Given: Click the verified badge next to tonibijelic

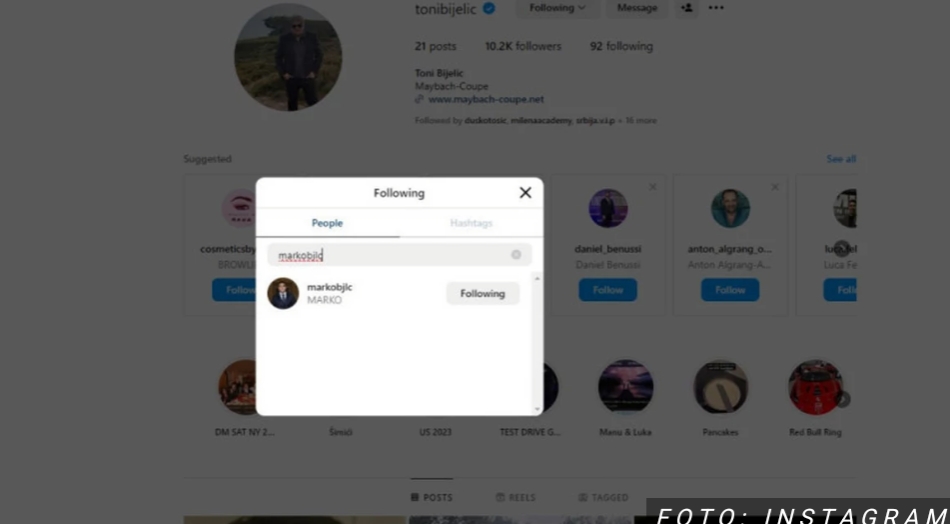Looking at the screenshot, I should tap(489, 9).
